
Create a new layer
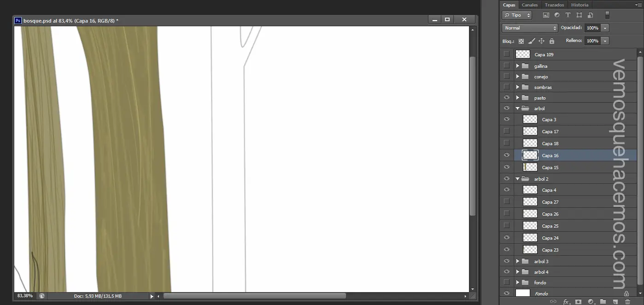pyautogui.click(x=615, y=302)
